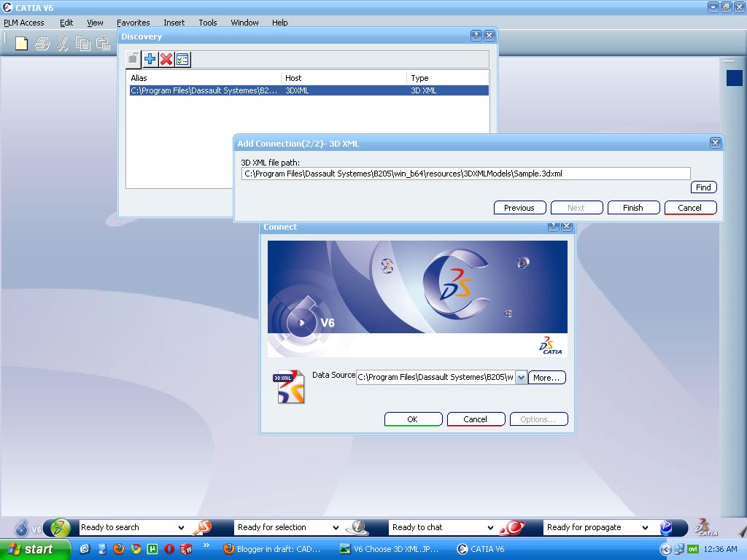
Task: Click the Chrome icon in quick launch
Action: pos(136,549)
